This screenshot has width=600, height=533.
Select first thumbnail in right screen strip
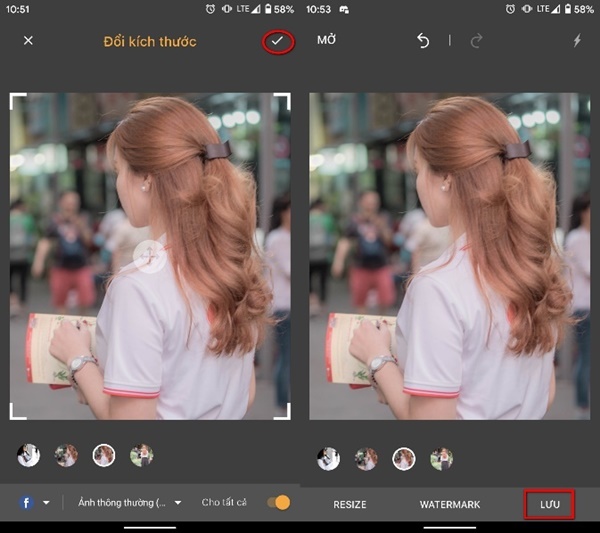click(x=328, y=458)
